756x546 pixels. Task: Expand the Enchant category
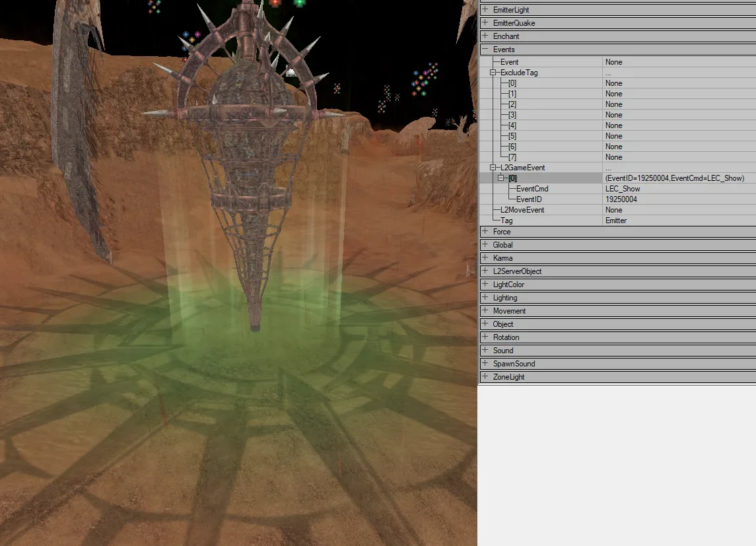click(485, 36)
